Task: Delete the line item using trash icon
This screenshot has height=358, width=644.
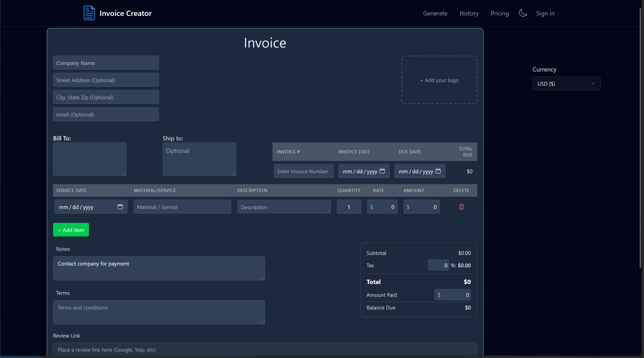Action: (462, 207)
